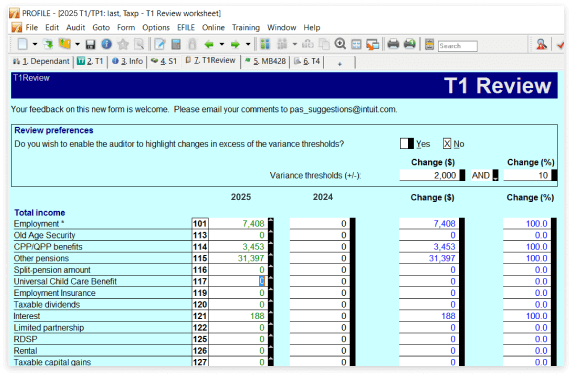
Task: Open the EFILE menu
Action: click(x=186, y=27)
